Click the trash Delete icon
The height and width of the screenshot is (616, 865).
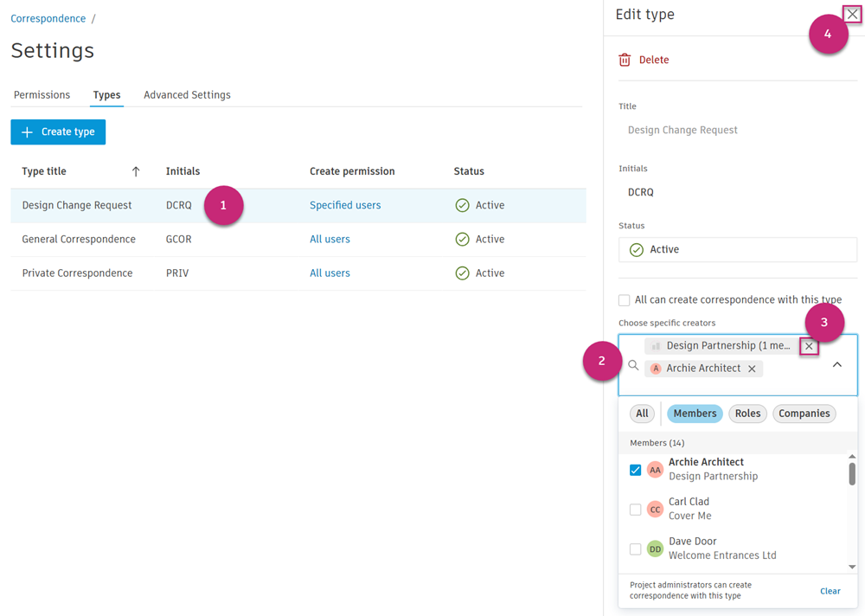click(625, 60)
